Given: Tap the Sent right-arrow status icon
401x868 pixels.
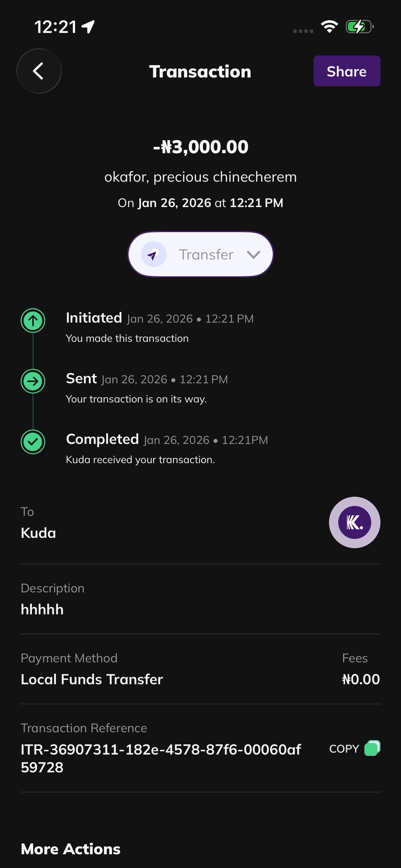Looking at the screenshot, I should [33, 381].
